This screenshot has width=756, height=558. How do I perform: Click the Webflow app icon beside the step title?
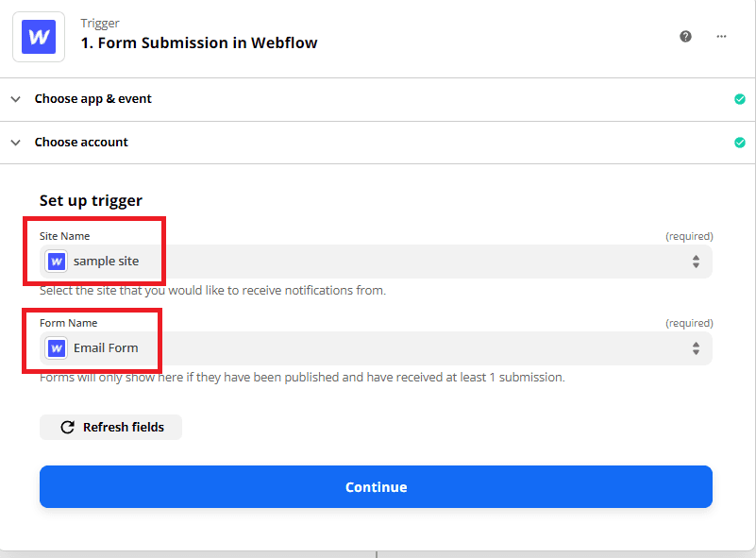(x=38, y=36)
